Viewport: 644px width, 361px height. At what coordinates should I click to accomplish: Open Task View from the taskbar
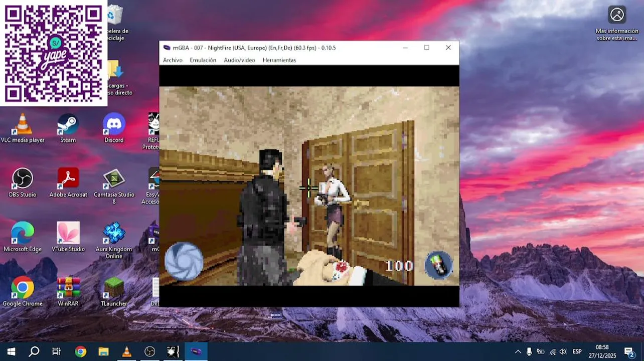pos(56,351)
